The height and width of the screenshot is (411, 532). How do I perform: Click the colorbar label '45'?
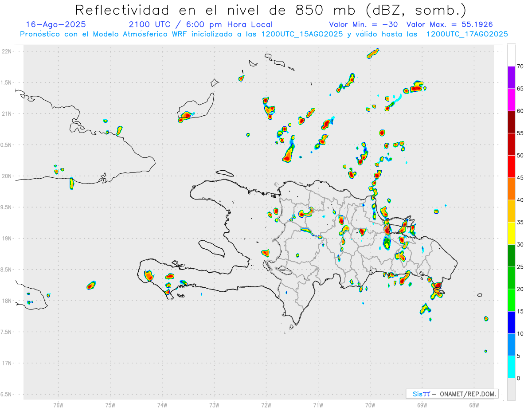(520, 178)
